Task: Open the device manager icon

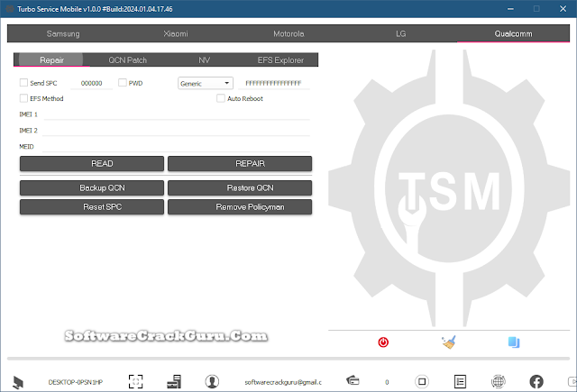Action: tap(174, 382)
